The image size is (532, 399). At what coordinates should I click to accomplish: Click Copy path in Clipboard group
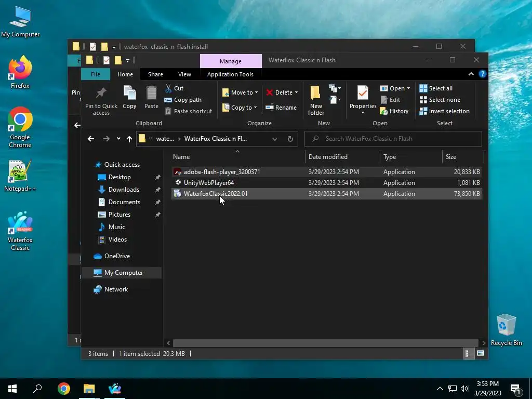point(183,100)
